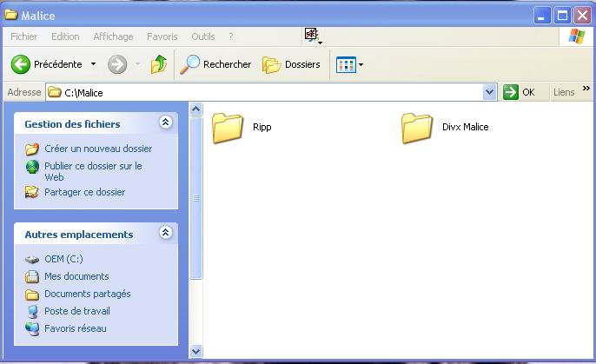
Task: Click the shared folder hand icon
Action: [x=32, y=192]
